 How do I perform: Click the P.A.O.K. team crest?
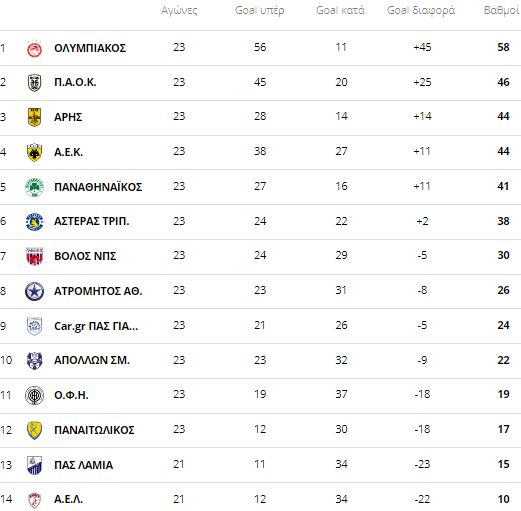[x=34, y=83]
